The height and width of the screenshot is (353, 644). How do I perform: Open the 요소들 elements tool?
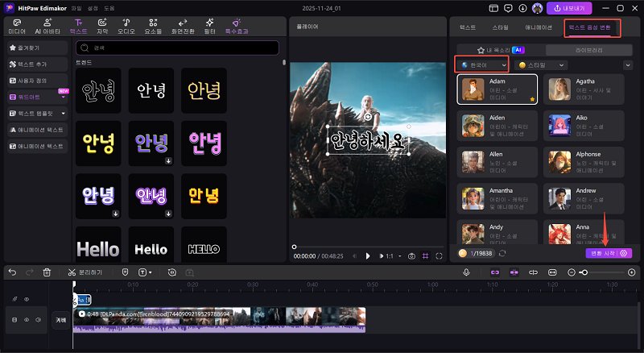pyautogui.click(x=153, y=27)
